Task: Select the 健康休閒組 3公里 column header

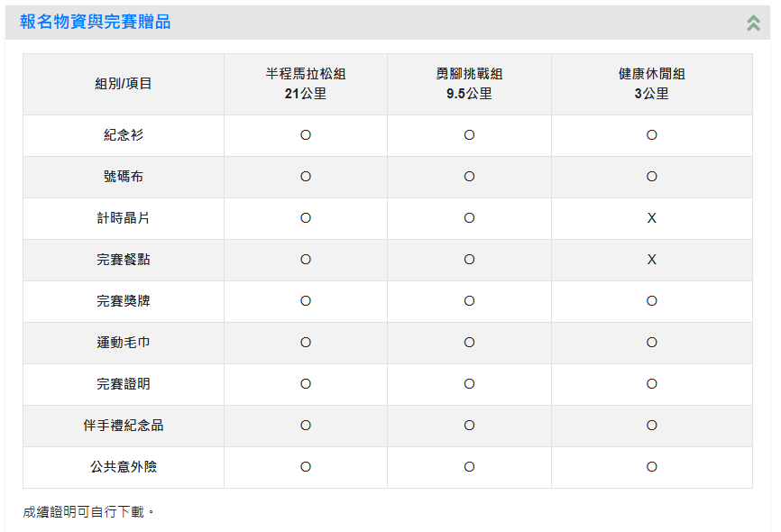Action: 651,84
